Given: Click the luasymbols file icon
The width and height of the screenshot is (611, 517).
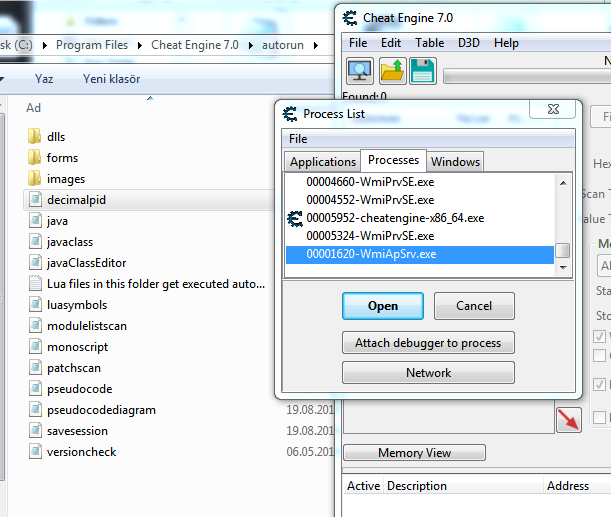Looking at the screenshot, I should tap(35, 305).
